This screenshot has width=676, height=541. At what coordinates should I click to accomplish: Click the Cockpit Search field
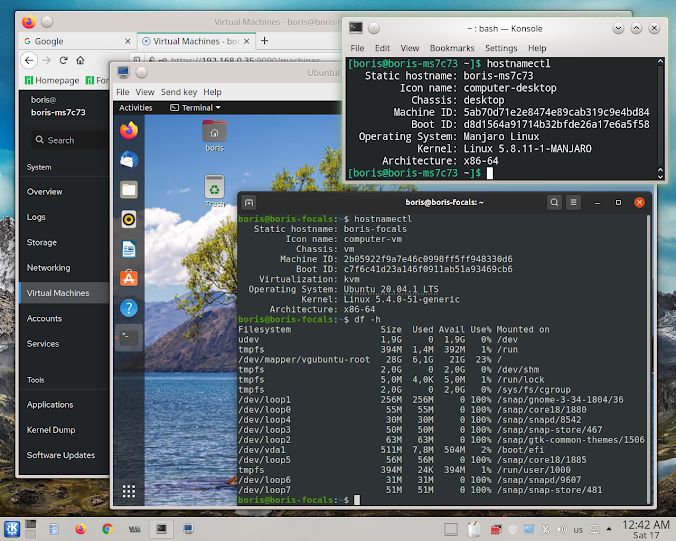point(69,140)
